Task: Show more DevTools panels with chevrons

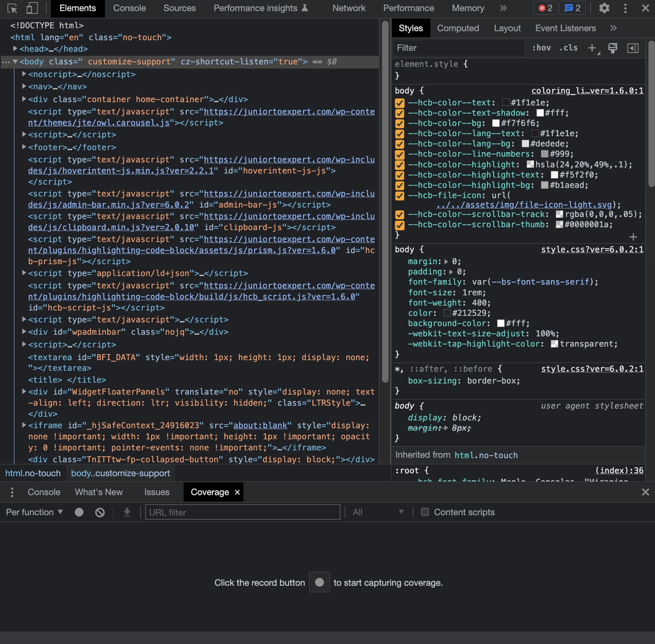Action: pos(503,8)
